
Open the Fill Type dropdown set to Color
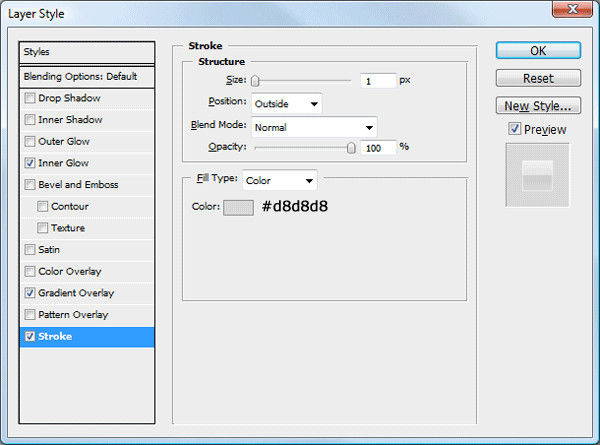coord(280,180)
